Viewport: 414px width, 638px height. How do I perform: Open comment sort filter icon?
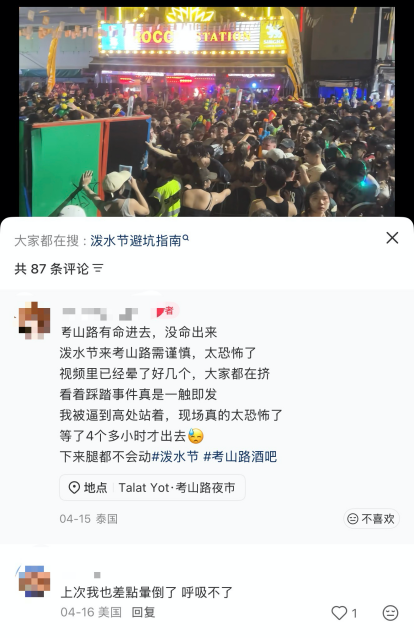coord(98,269)
